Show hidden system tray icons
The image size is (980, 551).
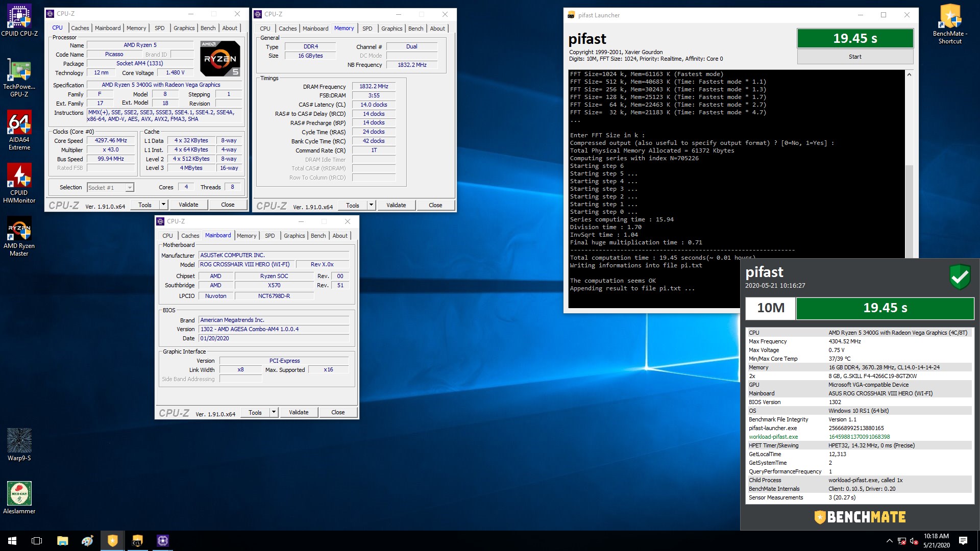click(x=889, y=541)
